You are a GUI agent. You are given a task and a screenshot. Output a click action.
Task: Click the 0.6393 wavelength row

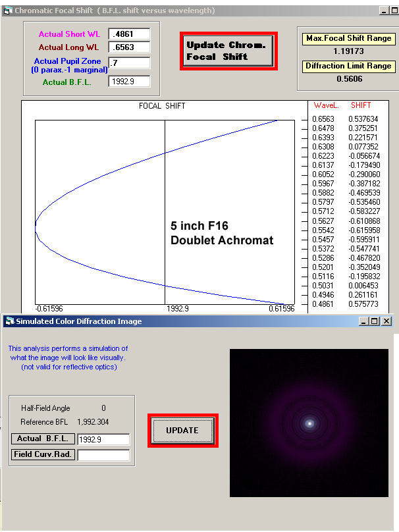(x=323, y=138)
